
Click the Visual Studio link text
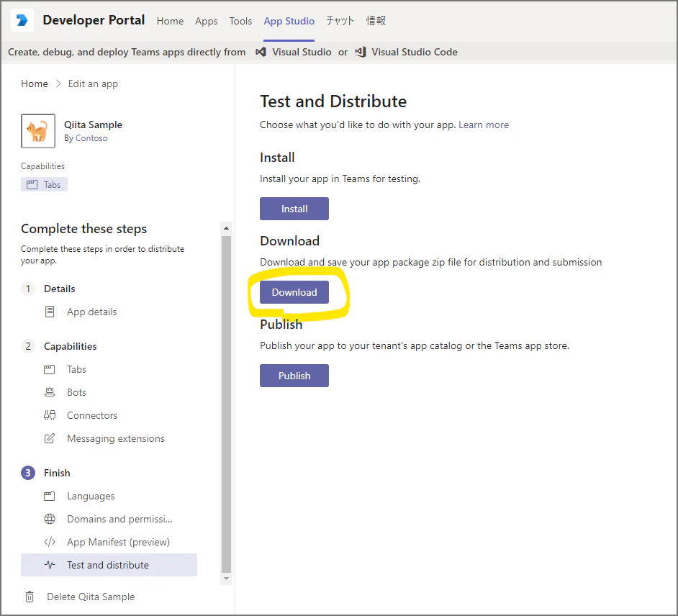click(302, 52)
